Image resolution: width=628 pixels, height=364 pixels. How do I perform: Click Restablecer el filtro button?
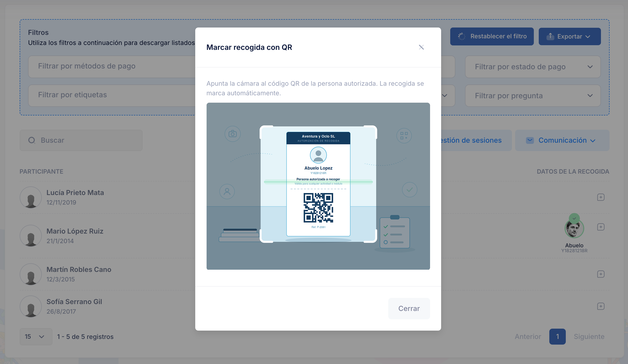(492, 36)
